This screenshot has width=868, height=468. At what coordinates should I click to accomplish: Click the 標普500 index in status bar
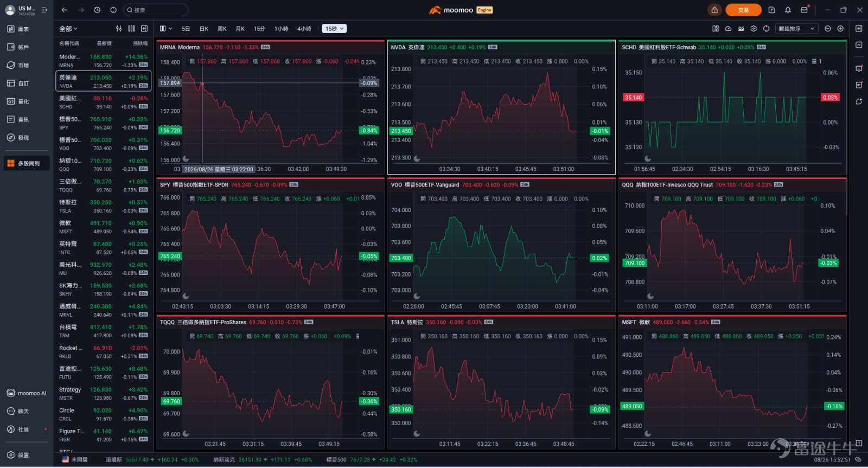(372, 460)
